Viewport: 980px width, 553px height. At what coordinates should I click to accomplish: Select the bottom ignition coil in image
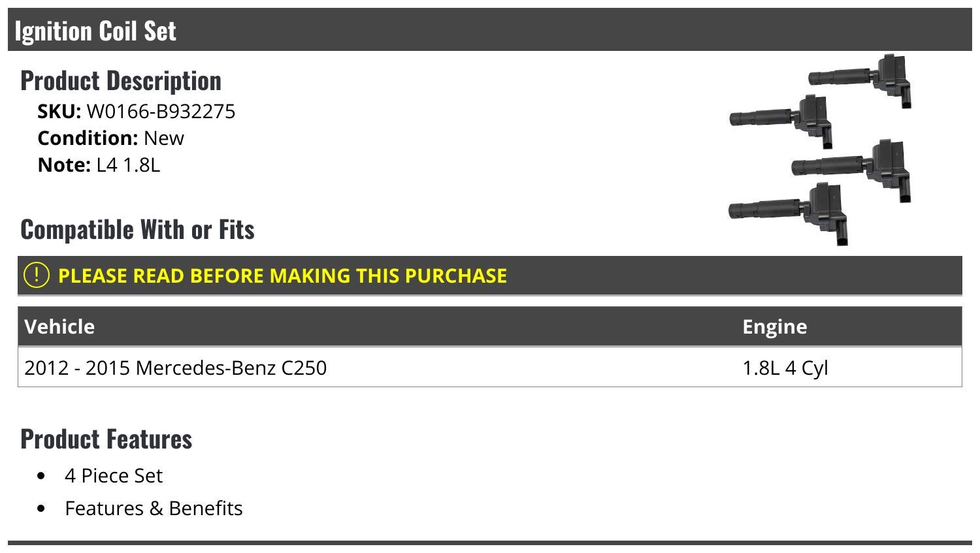[x=789, y=213]
